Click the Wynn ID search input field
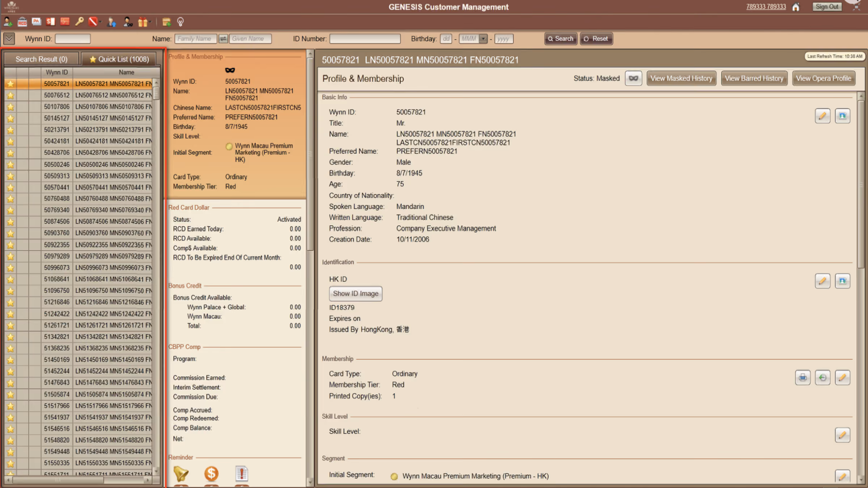Image resolution: width=868 pixels, height=488 pixels. coord(73,39)
